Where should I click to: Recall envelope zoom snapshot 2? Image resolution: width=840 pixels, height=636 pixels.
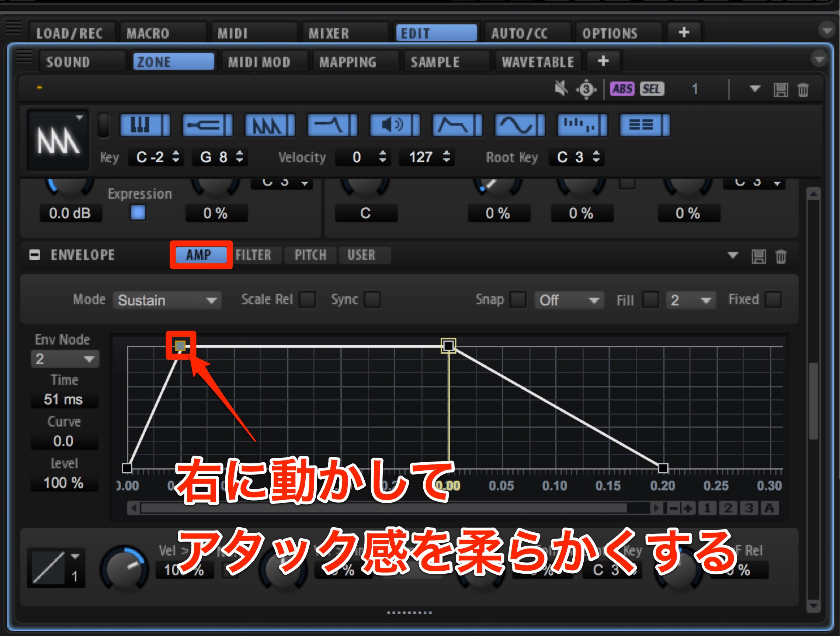728,508
